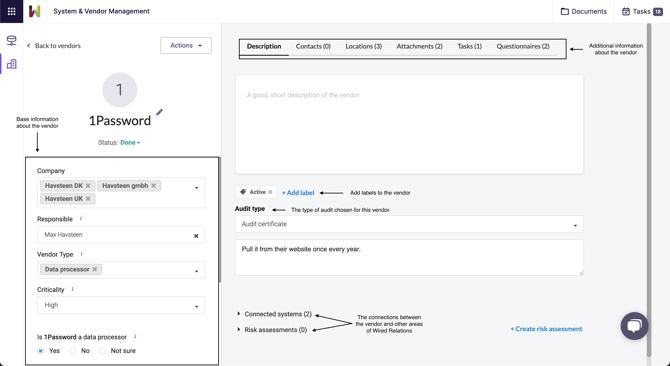Click the System & Vendor Management title
The height and width of the screenshot is (366, 670).
click(101, 12)
